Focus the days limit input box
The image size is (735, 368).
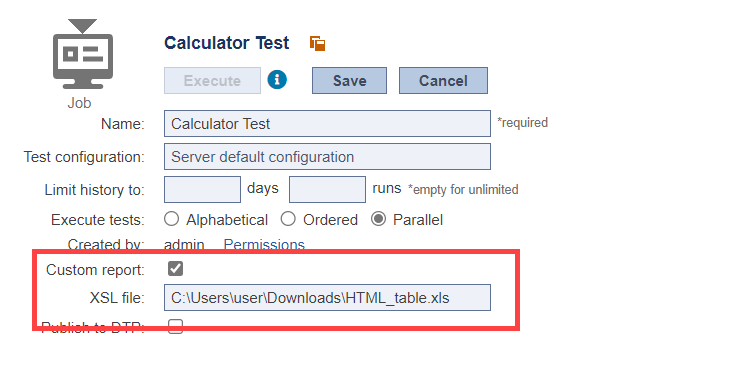[202, 189]
